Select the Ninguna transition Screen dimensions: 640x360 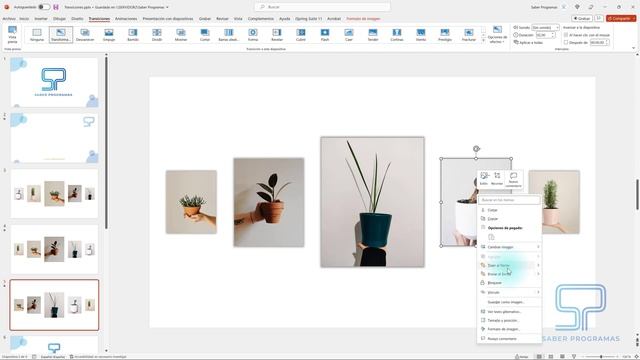pos(37,35)
